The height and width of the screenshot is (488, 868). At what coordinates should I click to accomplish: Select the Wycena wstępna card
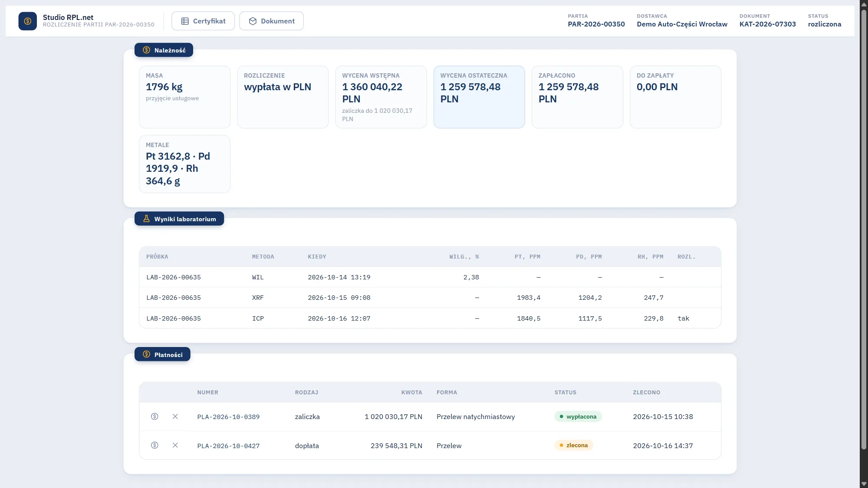click(x=381, y=97)
